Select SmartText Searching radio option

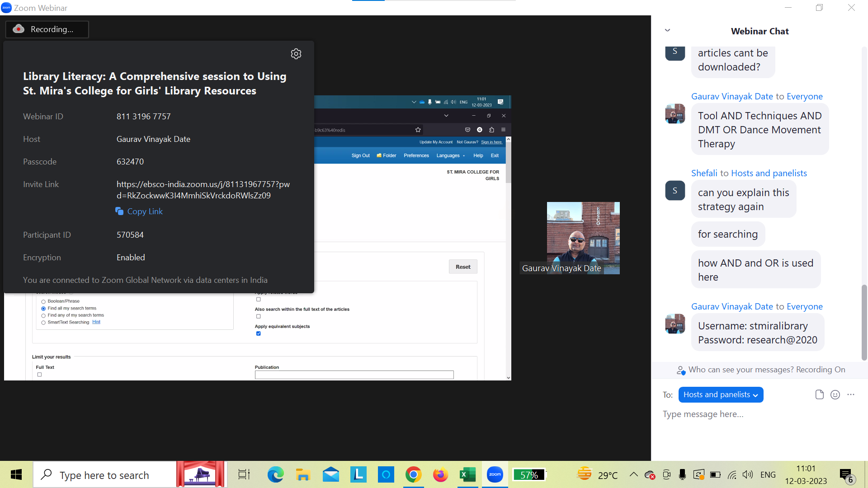point(43,323)
